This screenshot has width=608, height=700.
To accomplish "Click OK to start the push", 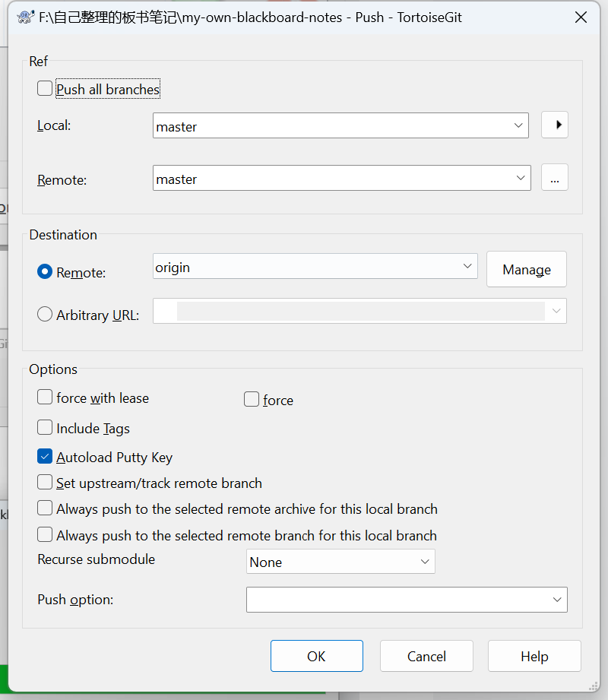I will (316, 656).
